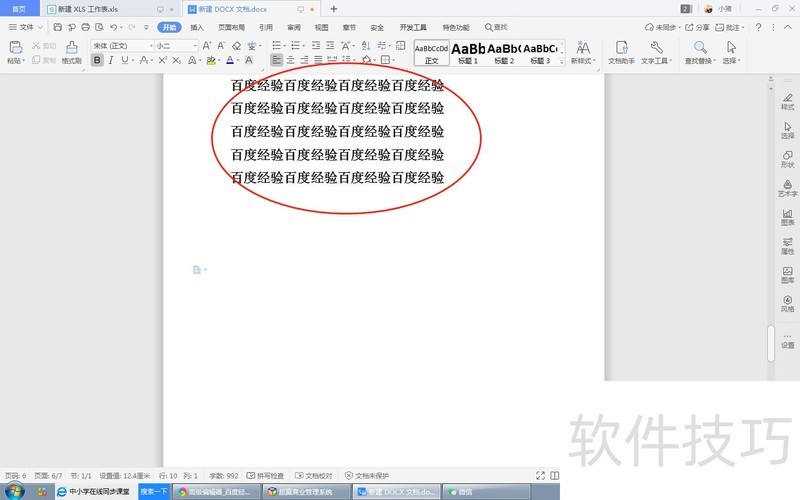800x500 pixels.
Task: Apply subscript with the X₂ icon
Action: (x=177, y=60)
